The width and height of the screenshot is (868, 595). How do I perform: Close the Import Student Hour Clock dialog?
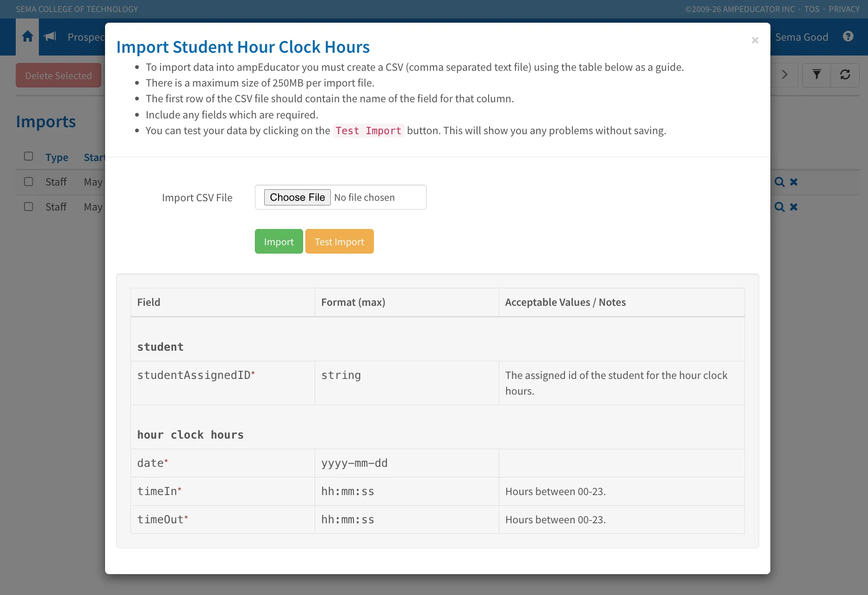(x=755, y=40)
